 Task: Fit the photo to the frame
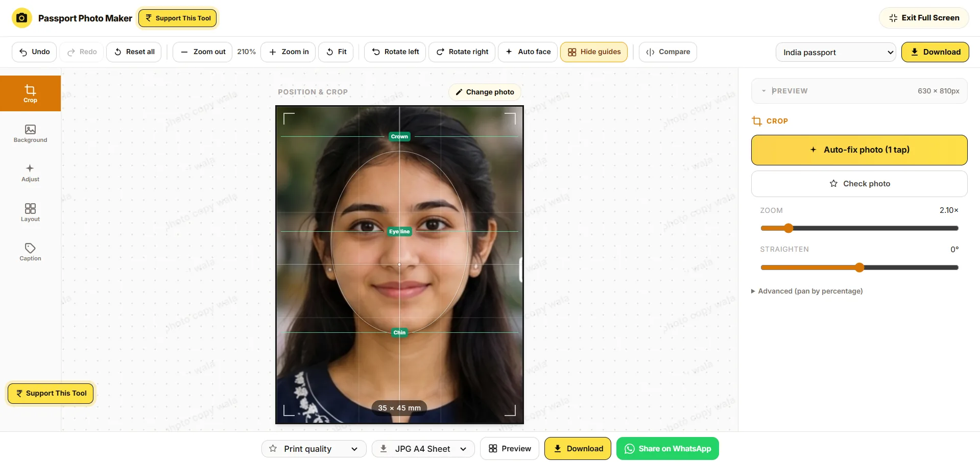pyautogui.click(x=336, y=52)
